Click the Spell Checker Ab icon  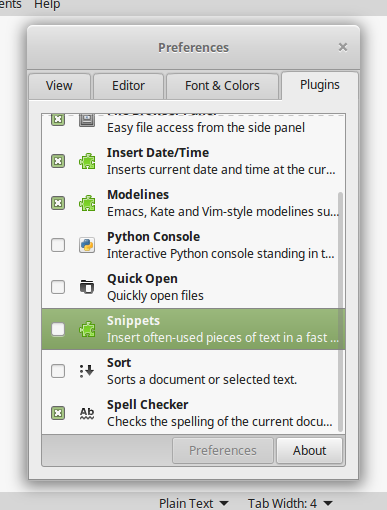87,413
